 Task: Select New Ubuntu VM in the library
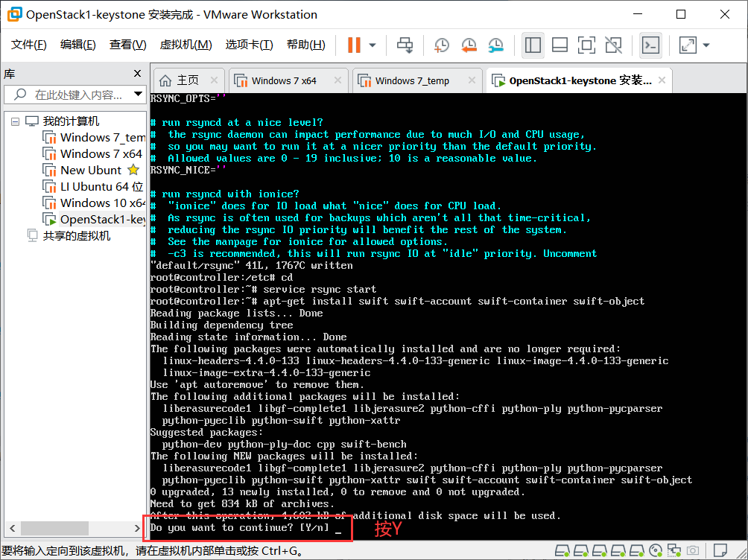91,171
